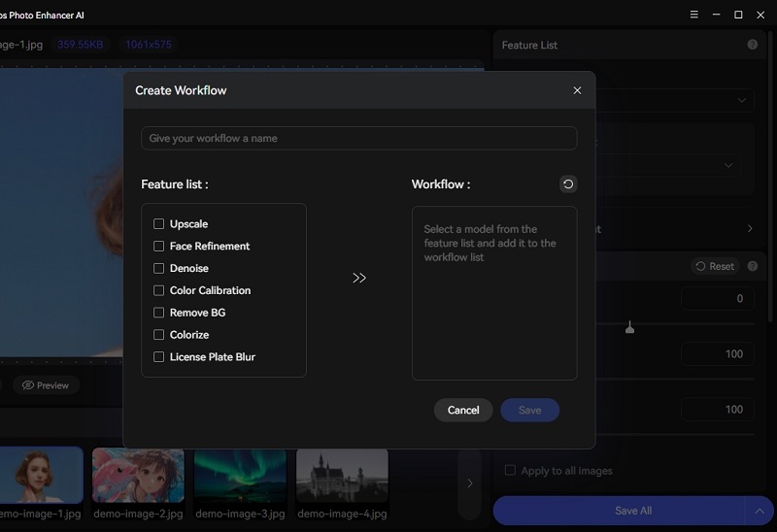Viewport: 777px width, 532px height.
Task: Open the hamburger menu in title bar
Action: [693, 15]
